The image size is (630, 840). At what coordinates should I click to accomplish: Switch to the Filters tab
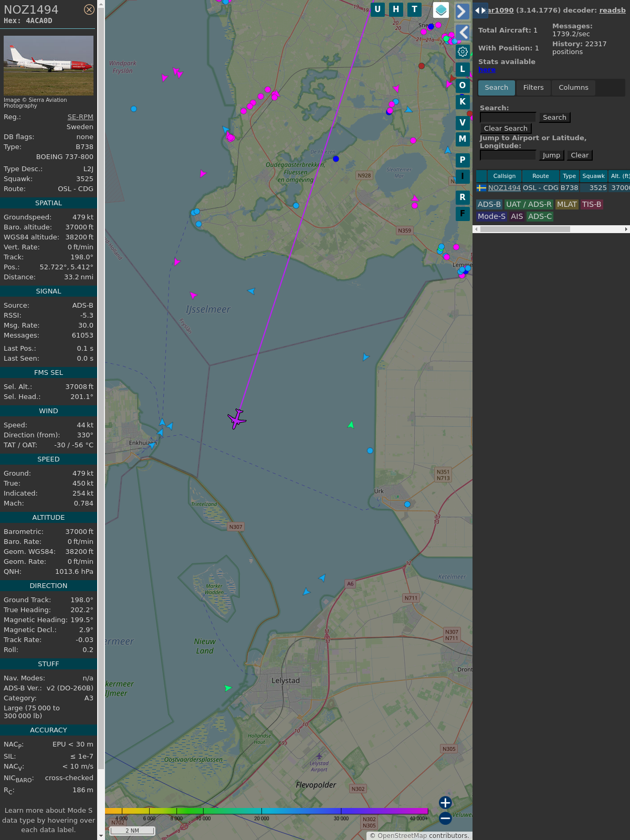coord(533,88)
